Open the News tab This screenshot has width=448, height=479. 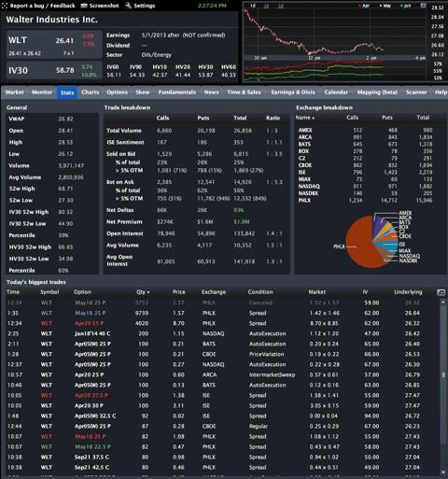(x=211, y=92)
